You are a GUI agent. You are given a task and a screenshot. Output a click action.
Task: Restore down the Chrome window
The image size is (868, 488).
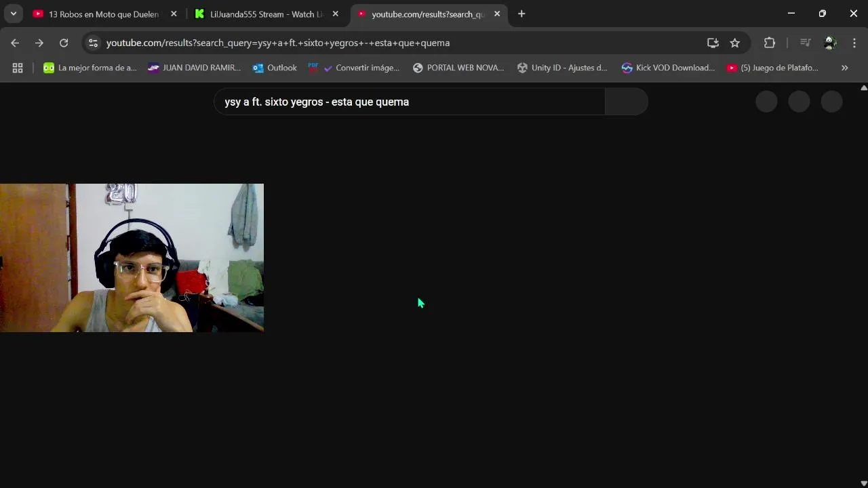[x=822, y=14]
